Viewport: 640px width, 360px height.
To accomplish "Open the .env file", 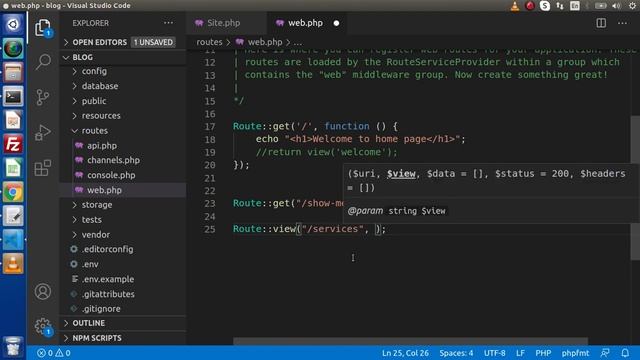I will [90, 264].
